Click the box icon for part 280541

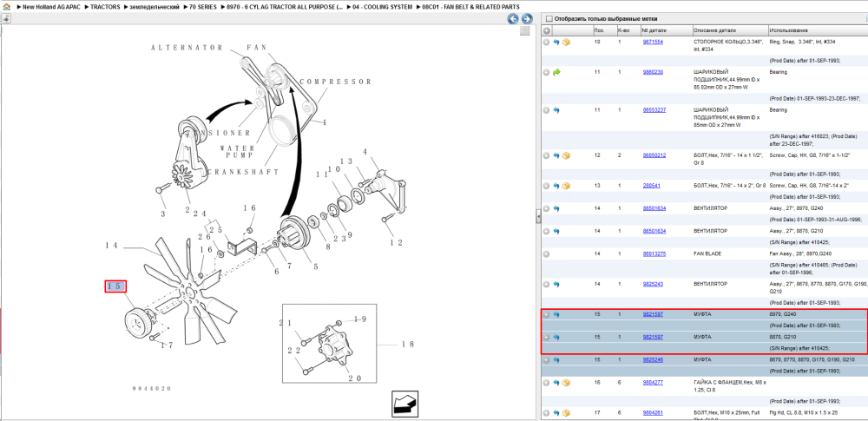pos(566,186)
